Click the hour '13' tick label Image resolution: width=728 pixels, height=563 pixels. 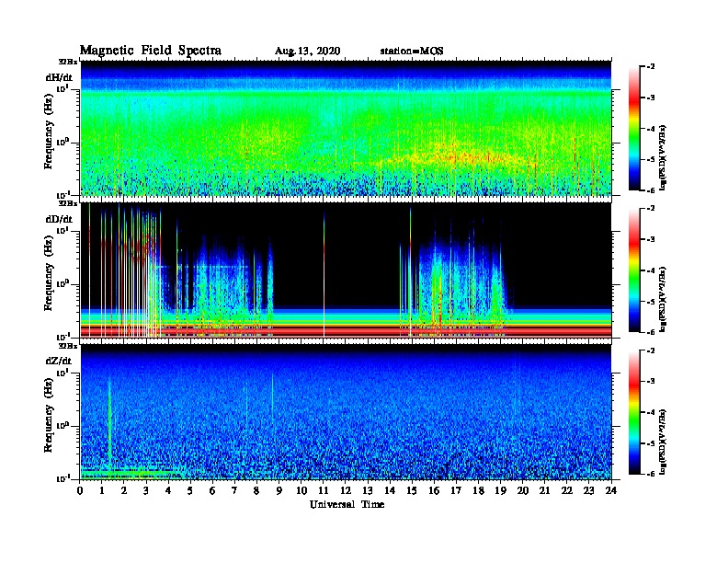click(x=368, y=490)
